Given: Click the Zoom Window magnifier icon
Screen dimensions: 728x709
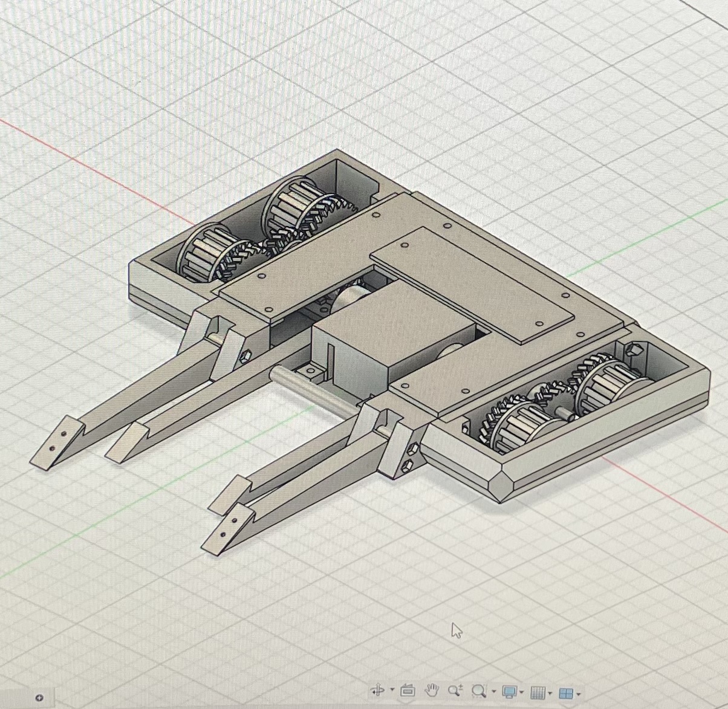Looking at the screenshot, I should pos(479,690).
